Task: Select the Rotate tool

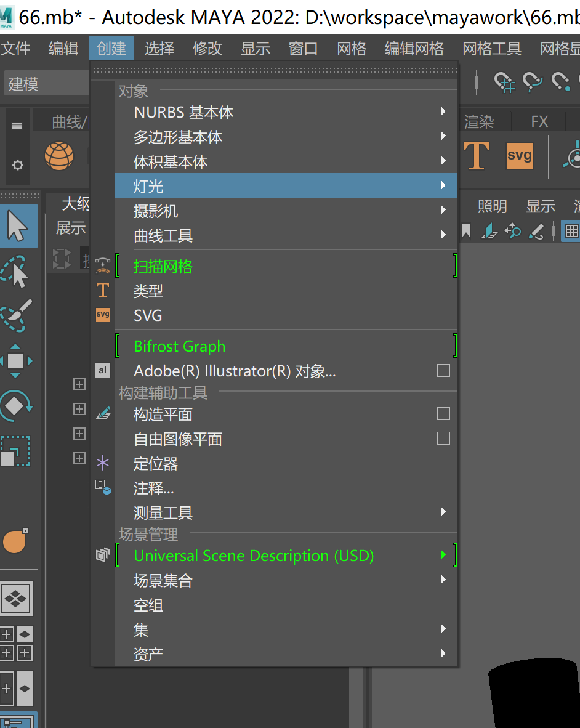Action: (x=16, y=406)
